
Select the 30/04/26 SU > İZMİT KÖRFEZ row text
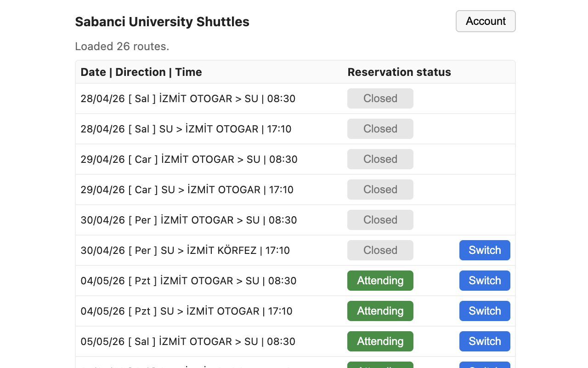click(185, 250)
